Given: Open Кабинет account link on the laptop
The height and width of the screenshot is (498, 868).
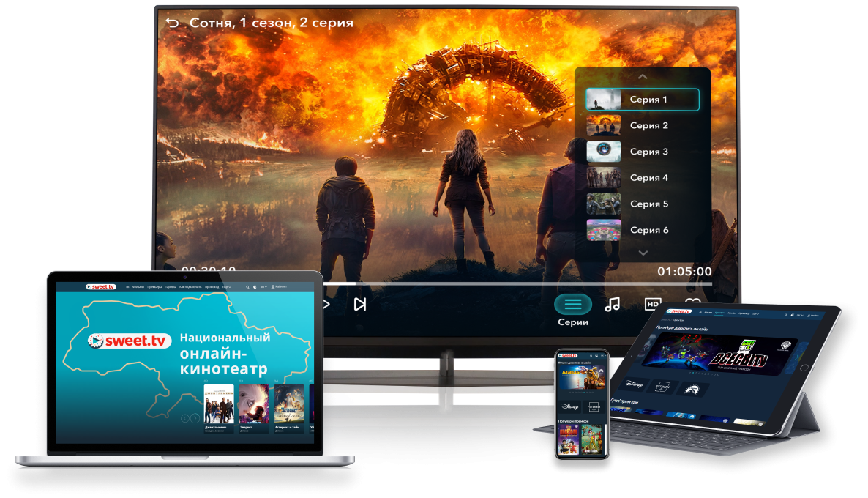Looking at the screenshot, I should coord(279,287).
